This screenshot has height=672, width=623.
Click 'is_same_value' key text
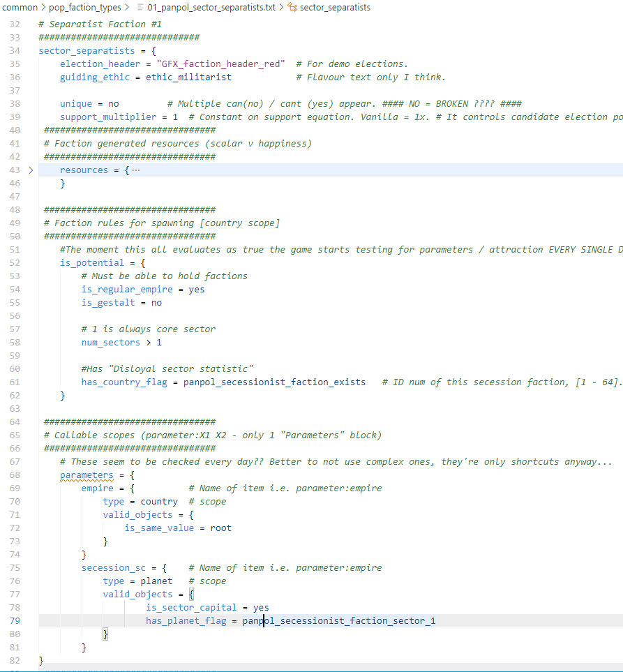coord(159,528)
